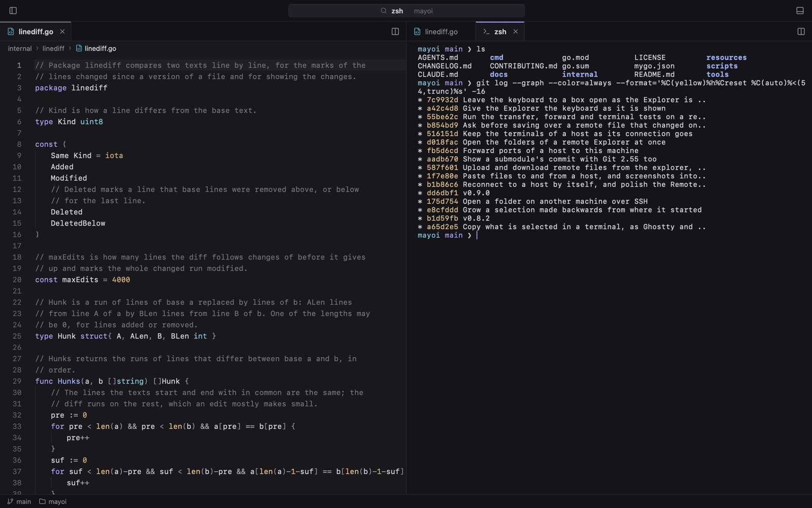The height and width of the screenshot is (508, 812).
Task: Click the 'type Kind uint8' declaration
Action: [x=69, y=122]
